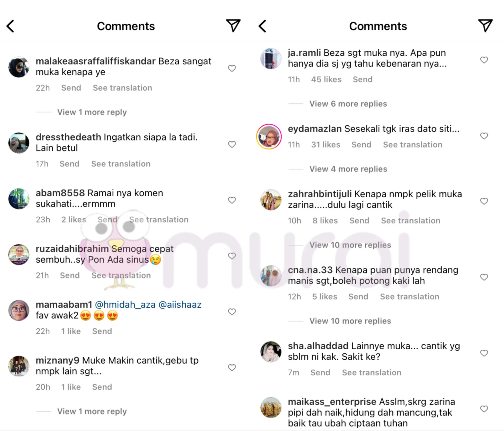Expand "View 6 more replies" under ja.ramli
This screenshot has width=504, height=431.
(x=348, y=104)
